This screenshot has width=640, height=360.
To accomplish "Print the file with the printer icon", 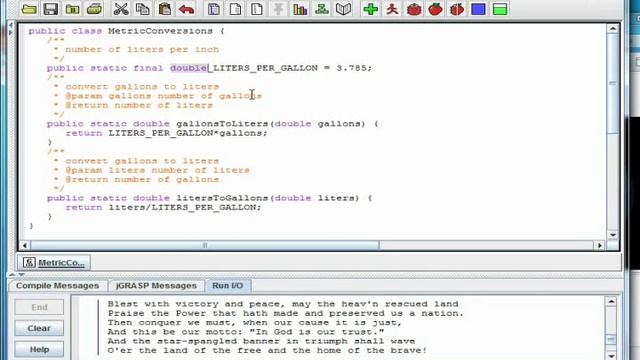I will 94,9.
